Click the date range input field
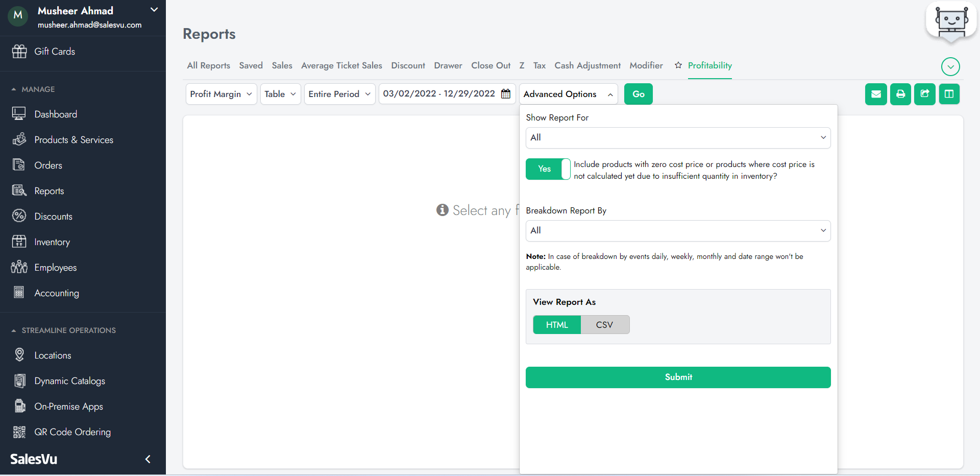 (x=439, y=94)
